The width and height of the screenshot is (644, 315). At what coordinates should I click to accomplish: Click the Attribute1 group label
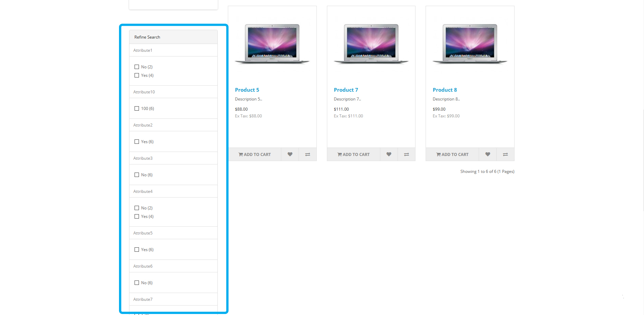[143, 50]
